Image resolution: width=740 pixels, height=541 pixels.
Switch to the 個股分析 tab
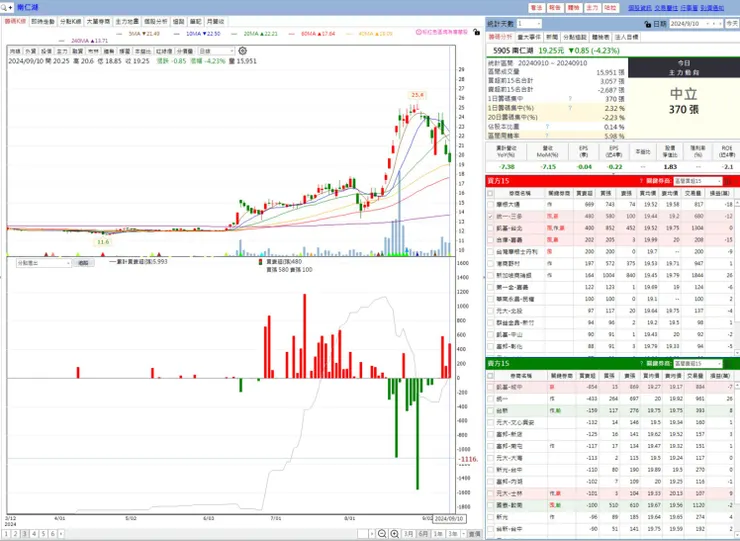(x=156, y=22)
